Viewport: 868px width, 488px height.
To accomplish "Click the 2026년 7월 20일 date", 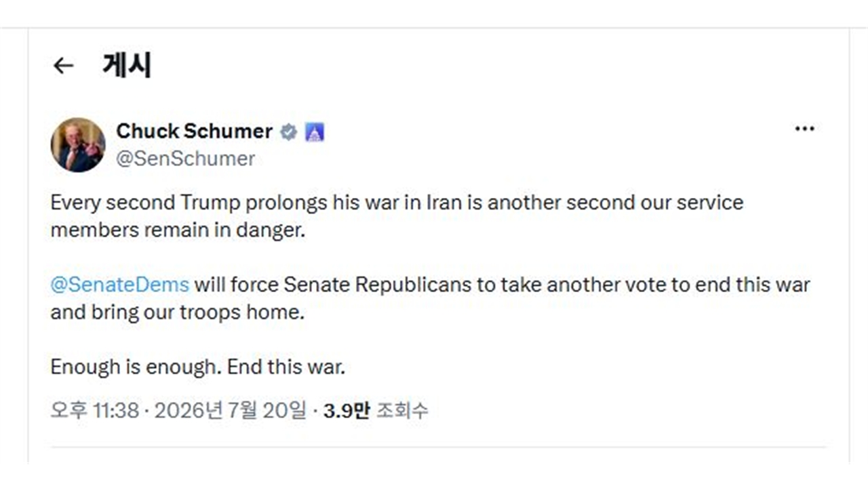I will pos(231,410).
